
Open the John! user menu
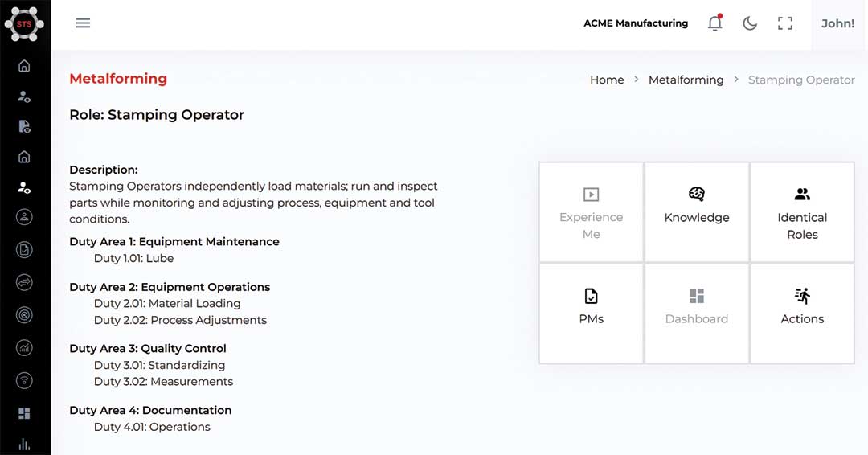[x=837, y=23]
